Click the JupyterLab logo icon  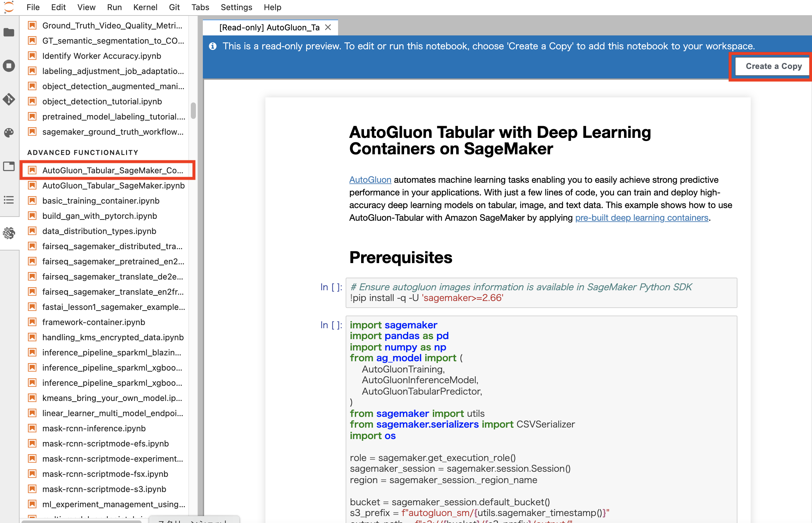point(9,7)
